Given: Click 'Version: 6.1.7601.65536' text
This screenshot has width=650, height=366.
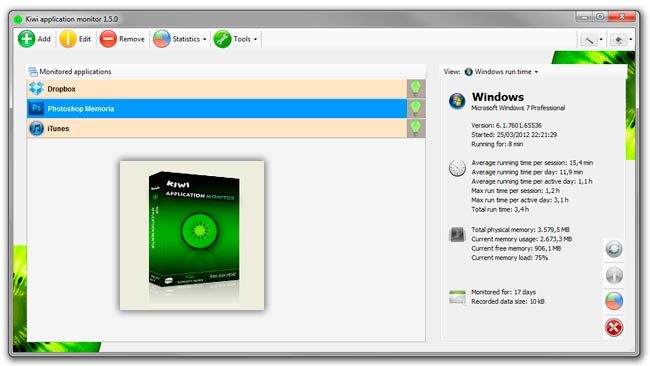Looking at the screenshot, I should coord(506,125).
